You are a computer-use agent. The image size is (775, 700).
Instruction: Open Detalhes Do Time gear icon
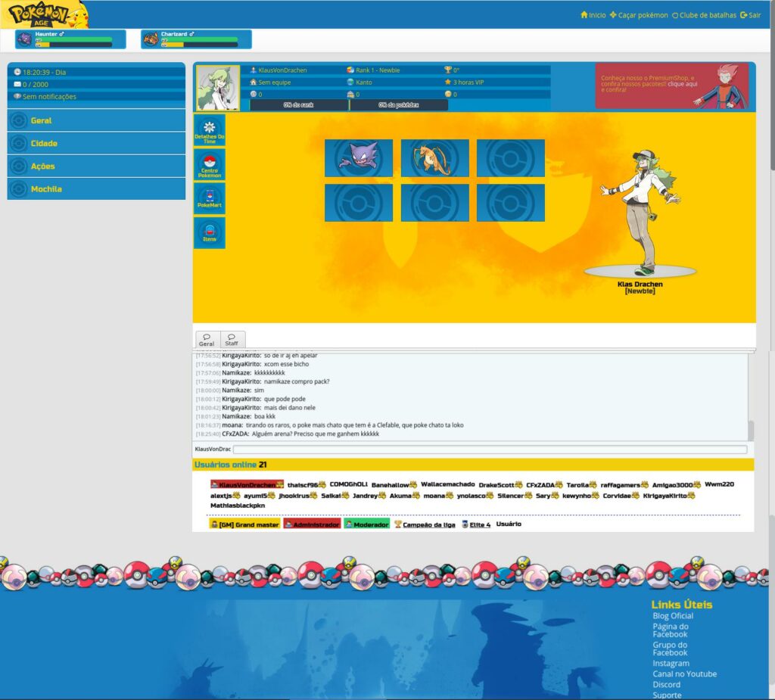click(210, 130)
